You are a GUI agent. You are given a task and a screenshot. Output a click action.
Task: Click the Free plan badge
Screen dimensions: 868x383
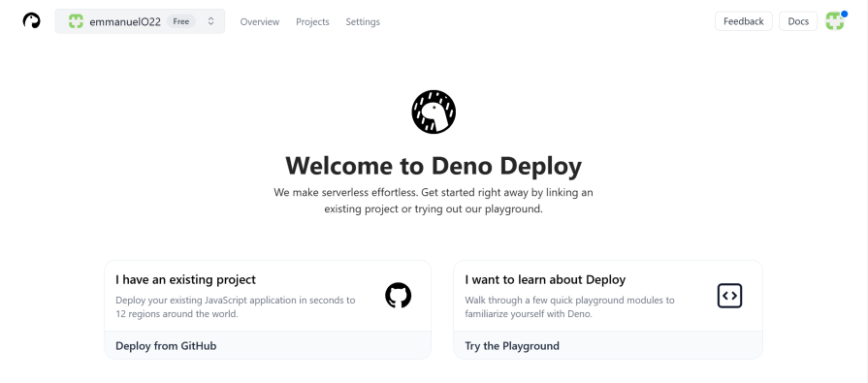(x=181, y=21)
